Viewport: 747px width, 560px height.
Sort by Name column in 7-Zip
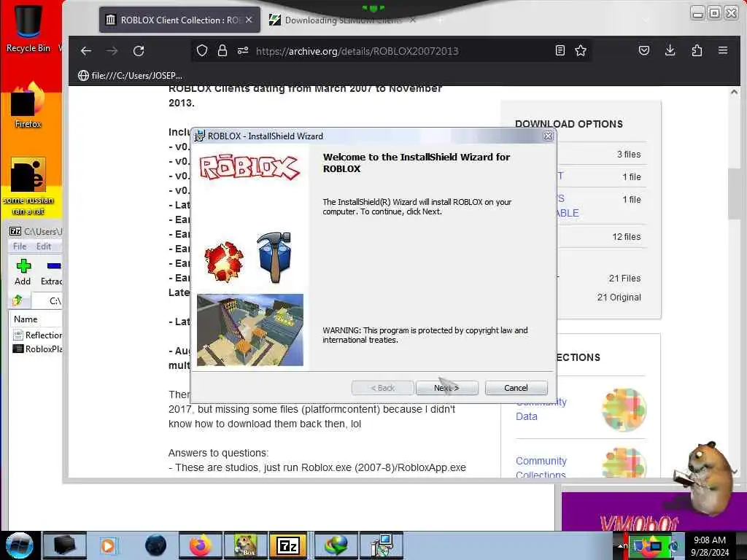[36, 319]
